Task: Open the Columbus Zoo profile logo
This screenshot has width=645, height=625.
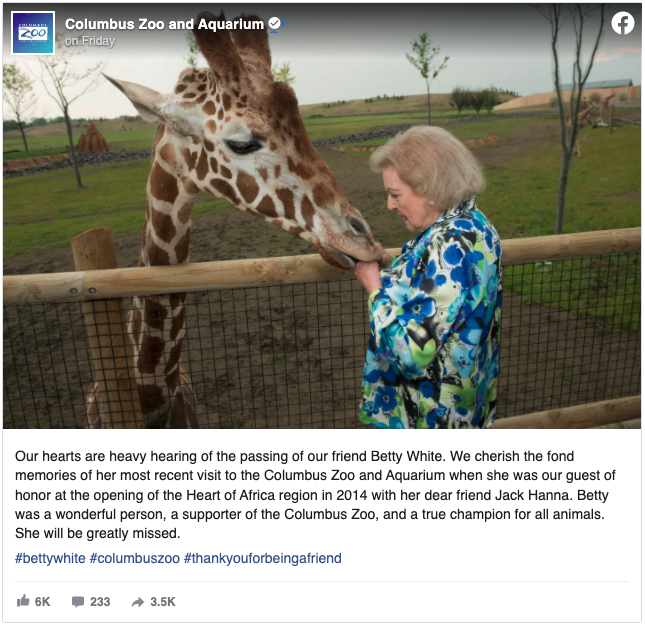Action: [x=33, y=33]
